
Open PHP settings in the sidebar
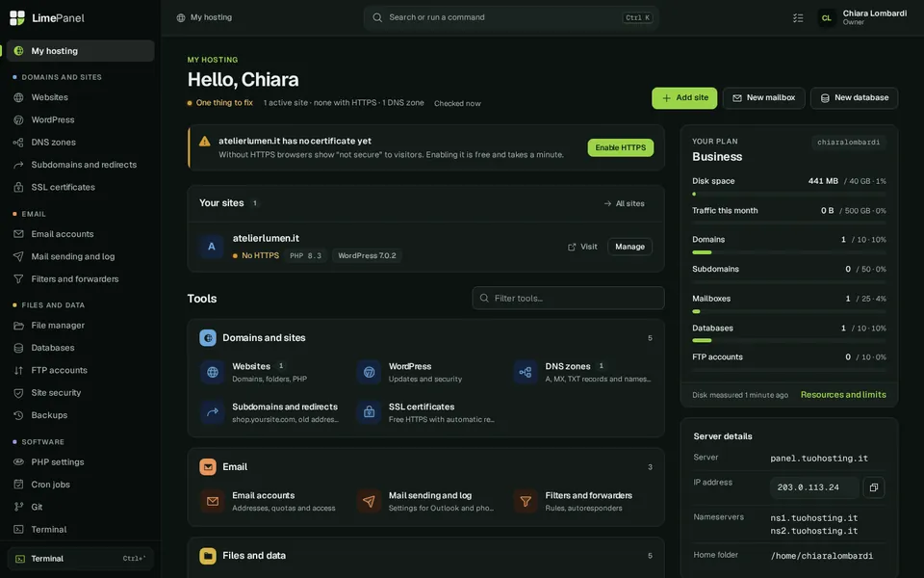click(80, 462)
